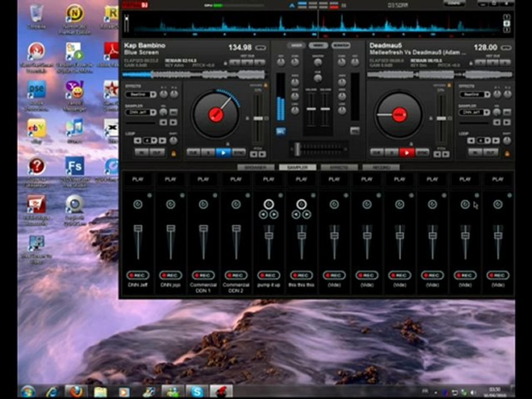The image size is (532, 399).
Task: Click the left turntable jog wheel
Action: 216,114
